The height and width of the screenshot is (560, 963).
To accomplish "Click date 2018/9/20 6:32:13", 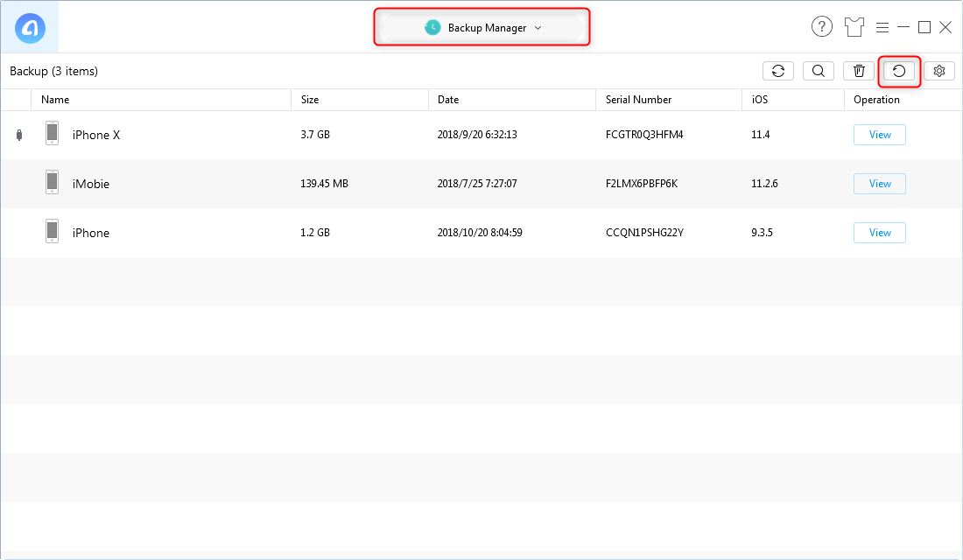I will coord(477,135).
